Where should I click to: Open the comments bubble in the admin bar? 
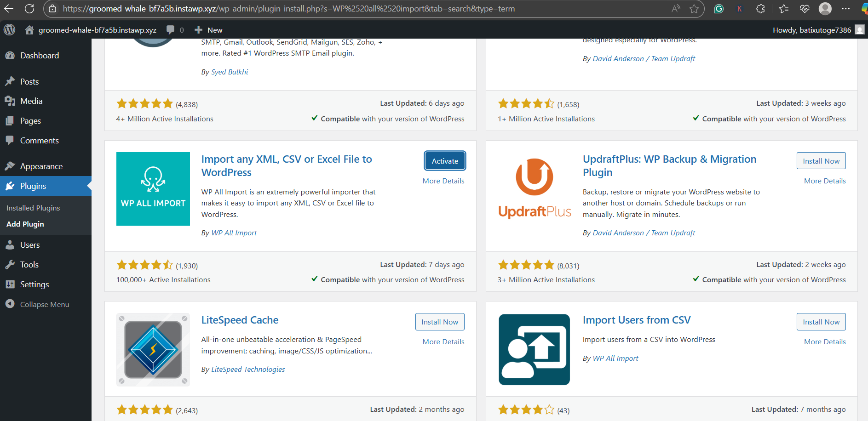[175, 30]
